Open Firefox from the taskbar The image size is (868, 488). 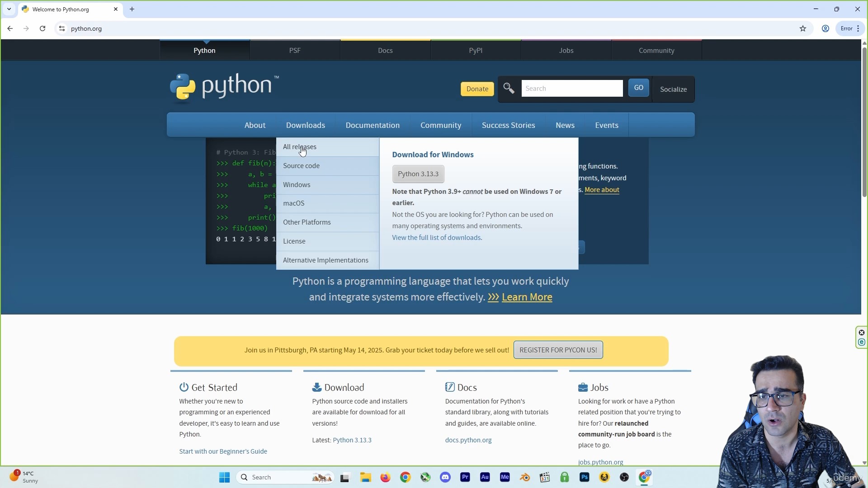[385, 477]
